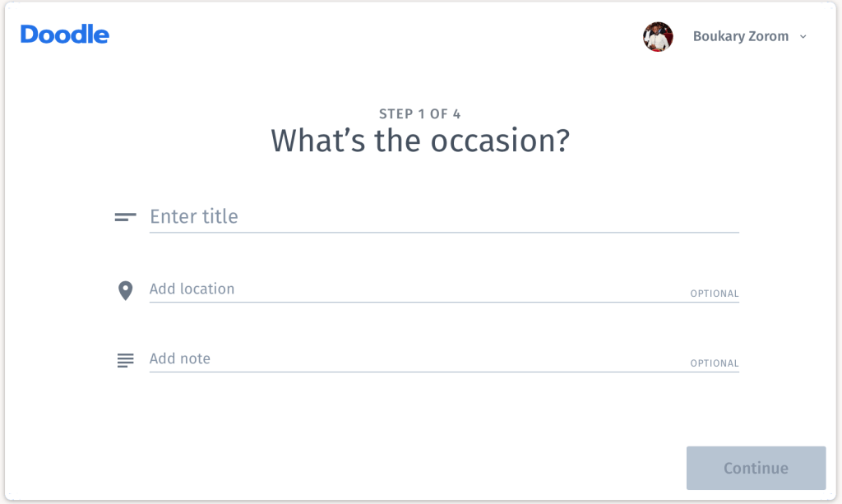Open the Boukary Zorom user menu
This screenshot has height=504, width=842.
740,37
